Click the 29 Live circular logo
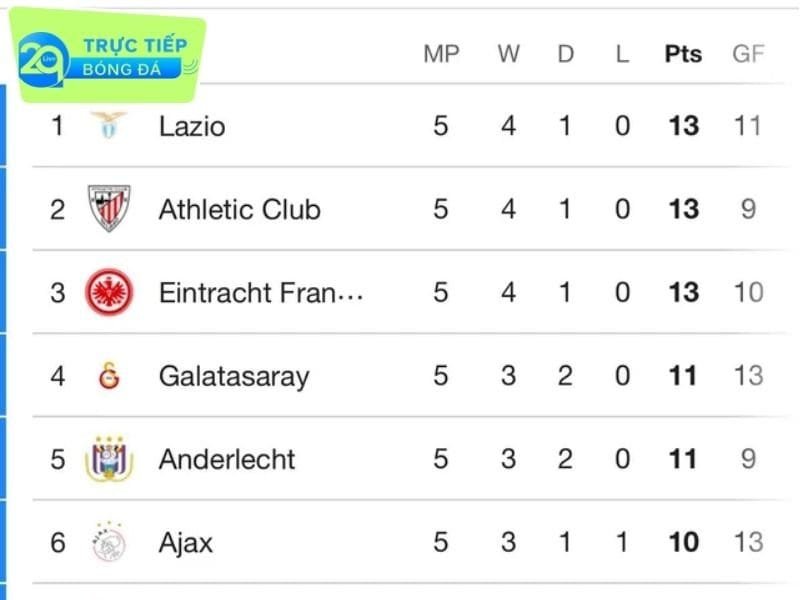Viewport: 800px width, 600px height. point(44,59)
